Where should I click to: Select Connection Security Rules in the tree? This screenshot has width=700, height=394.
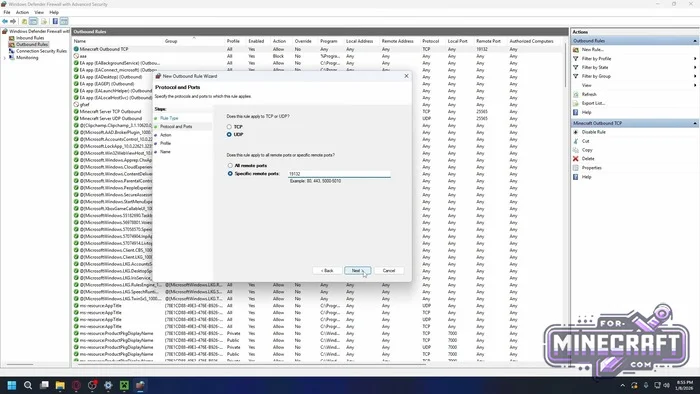point(42,51)
